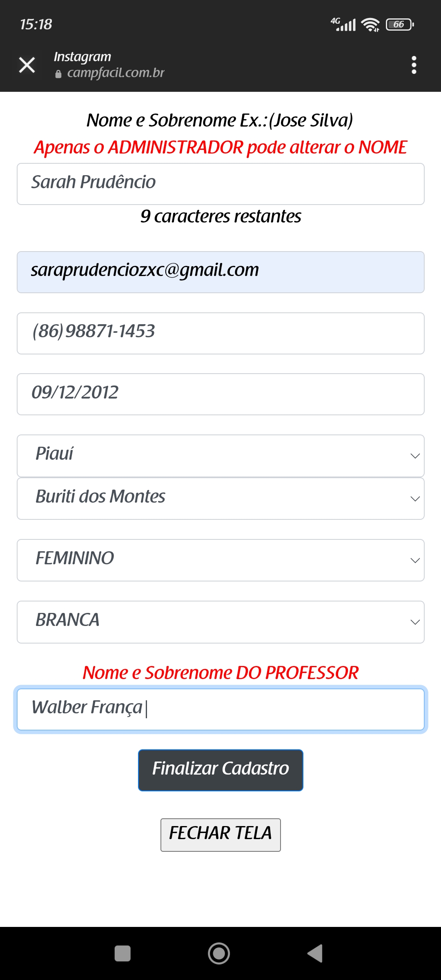Click the Walber França professor name field
The image size is (441, 980).
point(220,709)
